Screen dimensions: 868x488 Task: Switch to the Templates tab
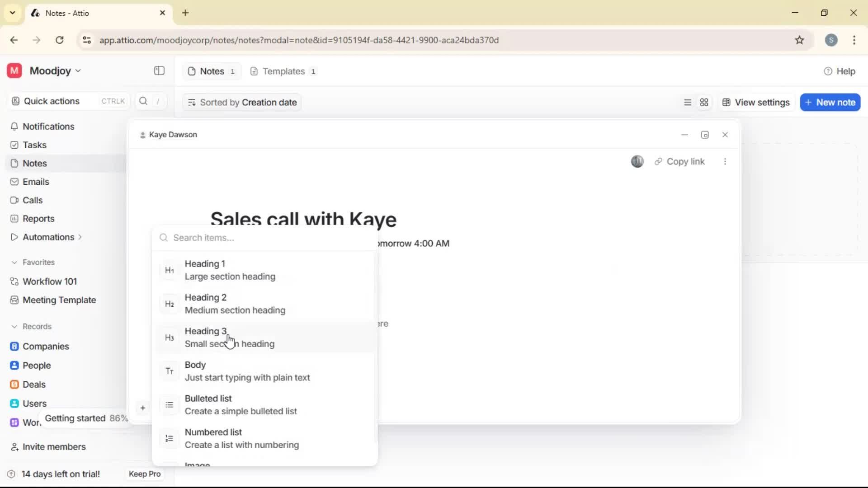[283, 71]
